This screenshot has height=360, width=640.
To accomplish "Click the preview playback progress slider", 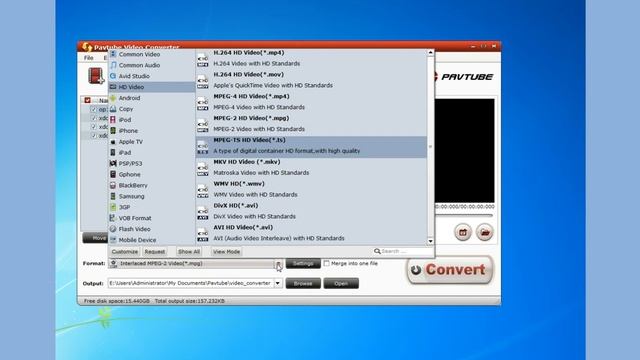I will point(464,216).
